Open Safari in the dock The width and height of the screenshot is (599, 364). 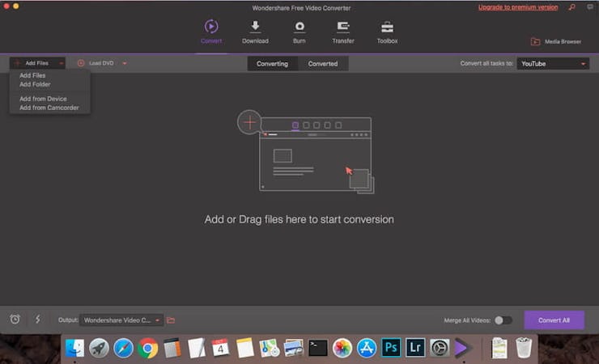coord(123,348)
